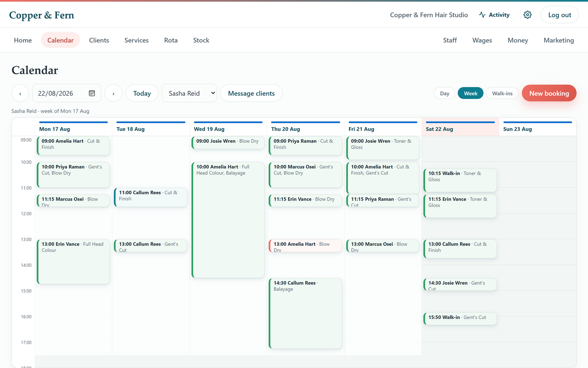Open the Stock tab

pyautogui.click(x=201, y=40)
